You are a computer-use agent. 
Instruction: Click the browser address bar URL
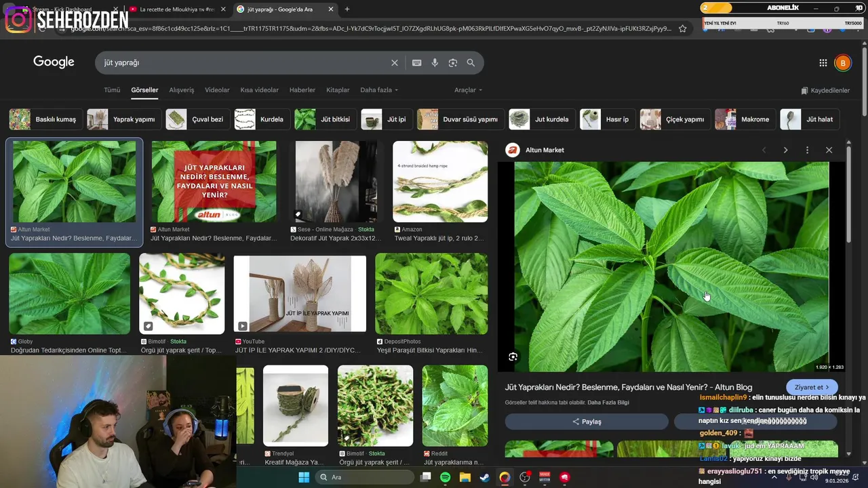coord(371,28)
